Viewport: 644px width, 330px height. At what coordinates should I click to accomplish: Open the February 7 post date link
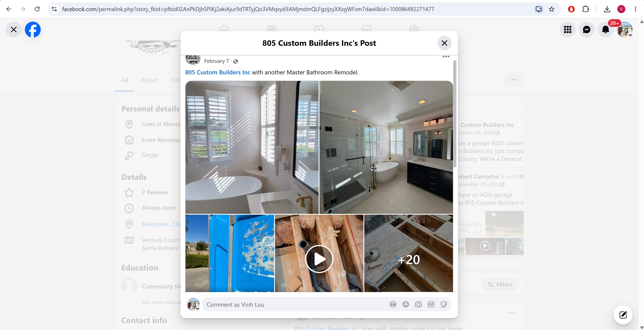[217, 61]
